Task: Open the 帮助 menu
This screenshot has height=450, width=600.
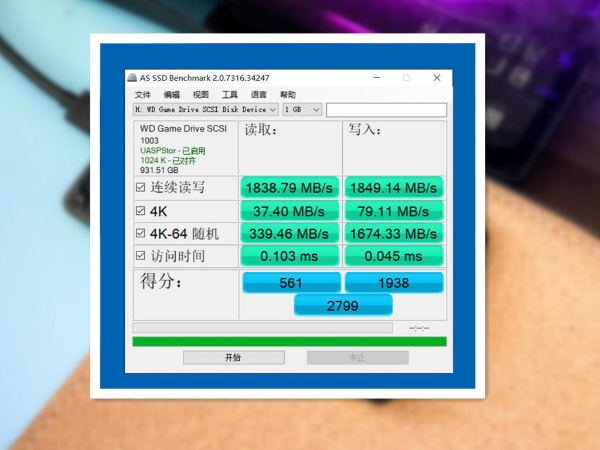Action: (288, 95)
